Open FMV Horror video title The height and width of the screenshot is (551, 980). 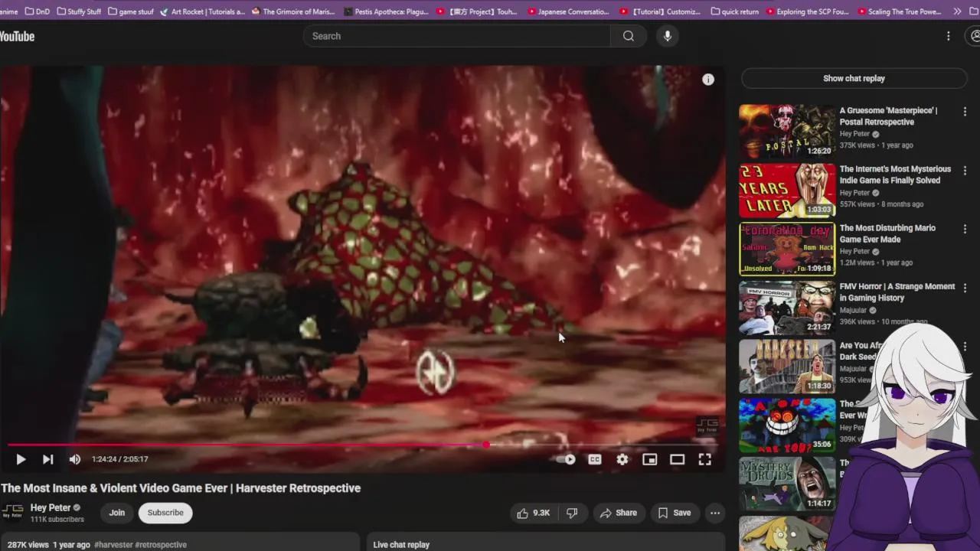coord(897,292)
